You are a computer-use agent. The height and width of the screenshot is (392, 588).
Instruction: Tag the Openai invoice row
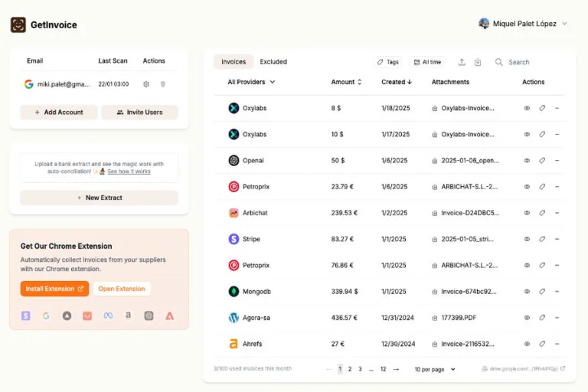coord(542,161)
